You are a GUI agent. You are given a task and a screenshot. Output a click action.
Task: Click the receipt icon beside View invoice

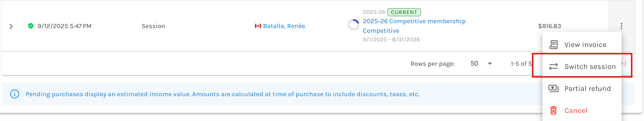553,45
